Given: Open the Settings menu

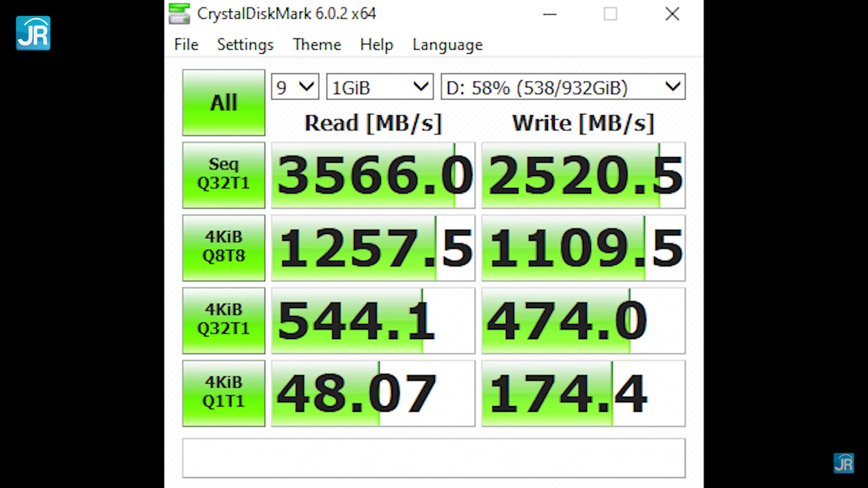Looking at the screenshot, I should pos(245,45).
